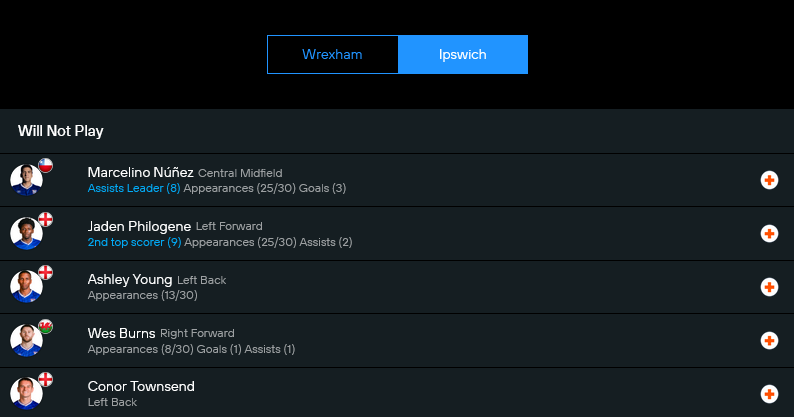The image size is (794, 417).
Task: Switch to the Wrexham tab
Action: click(332, 54)
